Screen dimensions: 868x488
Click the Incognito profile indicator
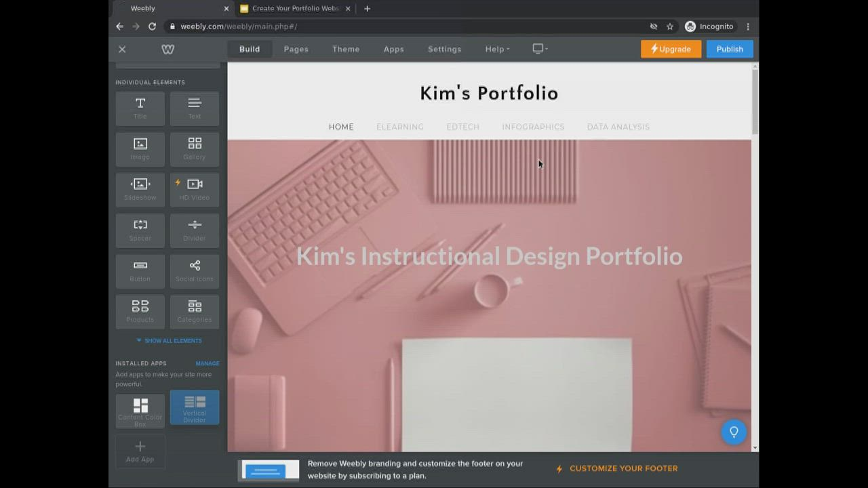coord(709,26)
